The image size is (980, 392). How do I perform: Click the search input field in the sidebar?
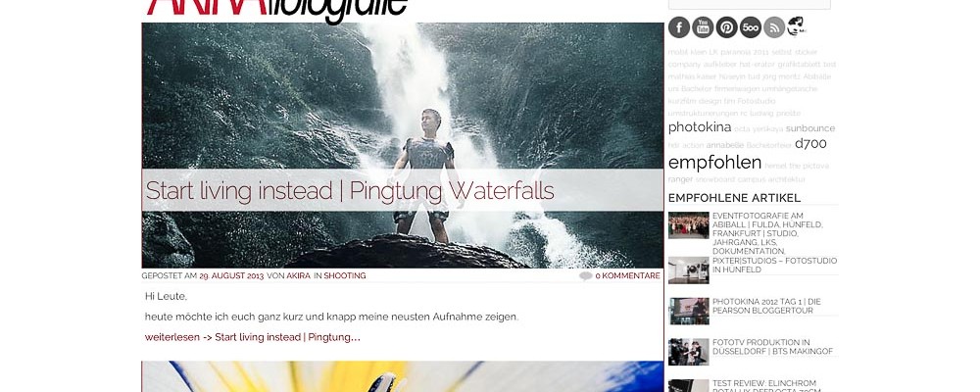750,4
